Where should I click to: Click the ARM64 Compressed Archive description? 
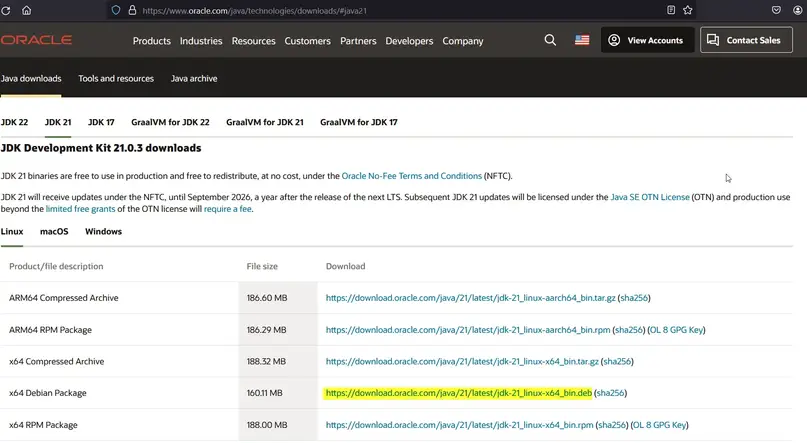click(x=64, y=298)
